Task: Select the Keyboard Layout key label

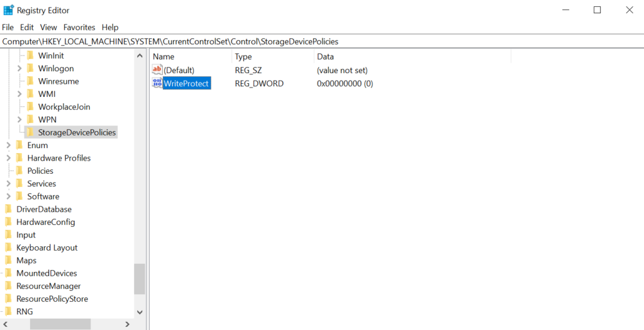Action: coord(47,247)
